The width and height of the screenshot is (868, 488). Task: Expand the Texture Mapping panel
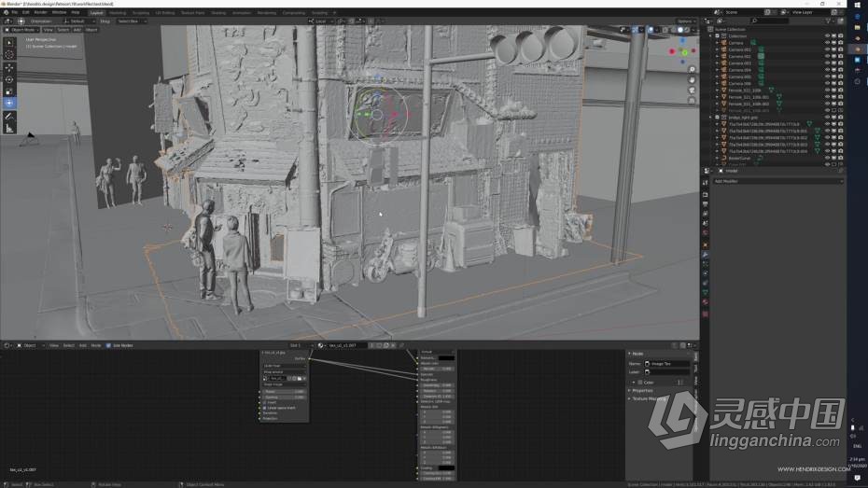click(x=629, y=398)
